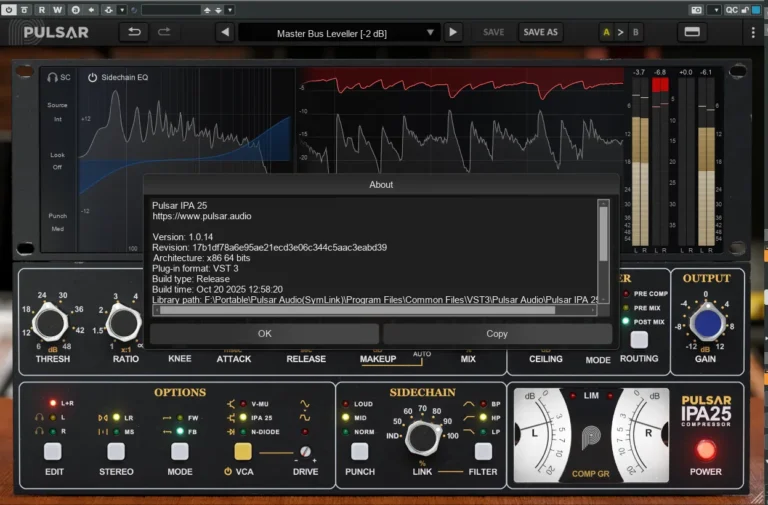Click the SAVE AS preset button
This screenshot has width=768, height=505.
[540, 32]
